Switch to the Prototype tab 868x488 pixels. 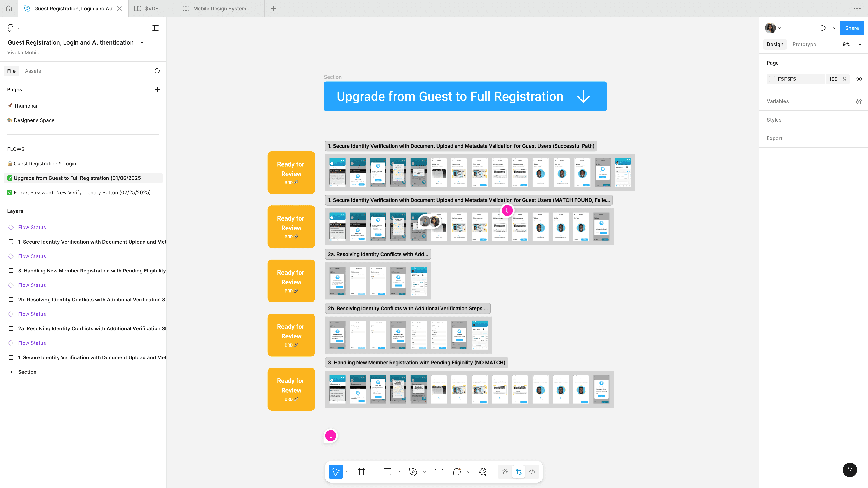point(804,45)
